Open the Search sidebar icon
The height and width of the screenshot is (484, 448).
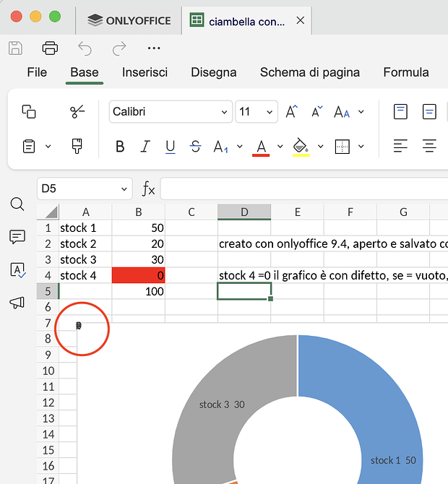[x=17, y=204]
